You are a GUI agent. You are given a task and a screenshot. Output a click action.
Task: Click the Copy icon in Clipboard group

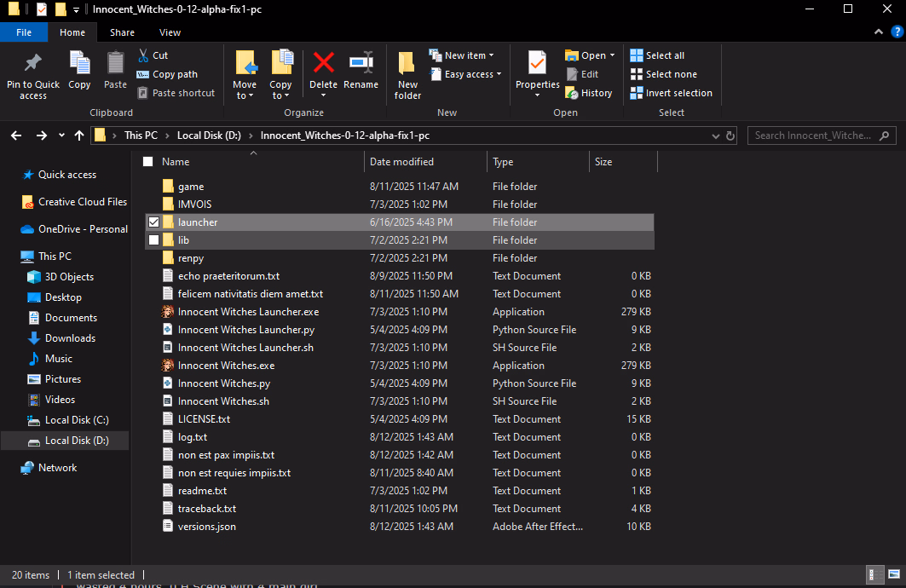[79, 64]
